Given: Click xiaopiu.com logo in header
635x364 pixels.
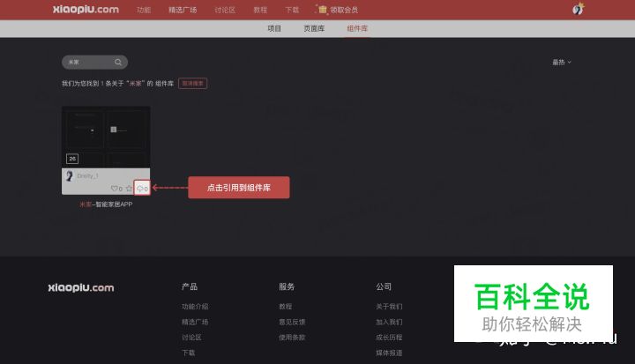Looking at the screenshot, I should point(86,10).
